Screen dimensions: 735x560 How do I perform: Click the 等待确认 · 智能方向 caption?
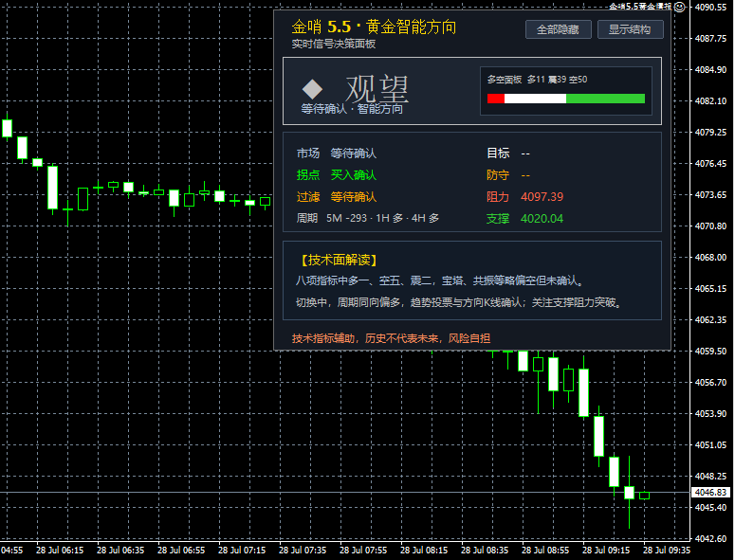tap(352, 109)
